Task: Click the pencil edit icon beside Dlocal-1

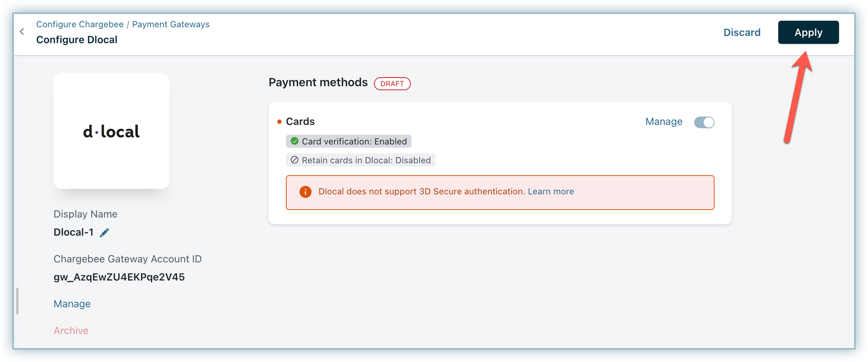Action: click(x=104, y=233)
